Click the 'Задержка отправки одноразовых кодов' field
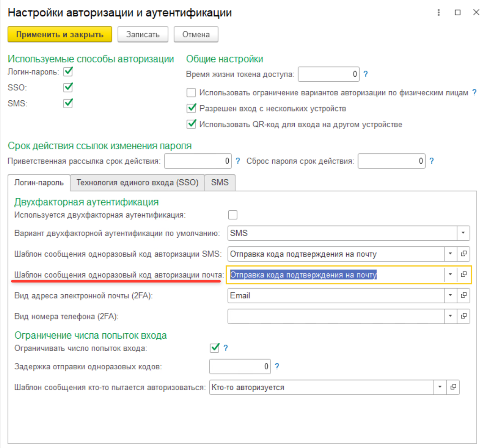Screen dimensions: 486x448 pyautogui.click(x=240, y=367)
